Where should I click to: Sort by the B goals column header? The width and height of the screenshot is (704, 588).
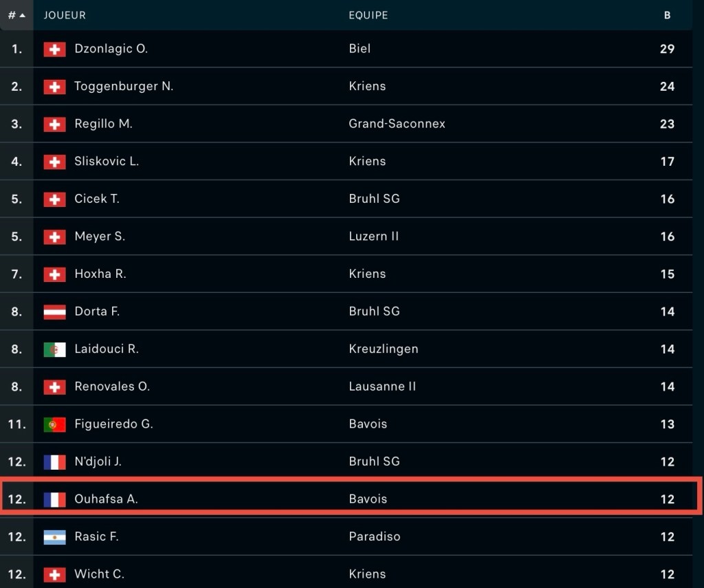coord(667,15)
